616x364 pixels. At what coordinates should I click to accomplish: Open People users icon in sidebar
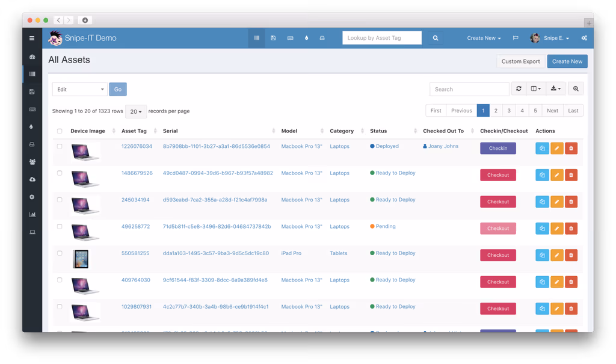pyautogui.click(x=32, y=162)
